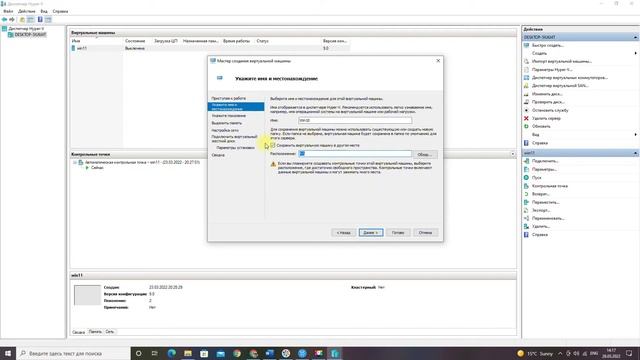Click green Refresh (Обновить) action icon
640x360 pixels.
click(526, 126)
